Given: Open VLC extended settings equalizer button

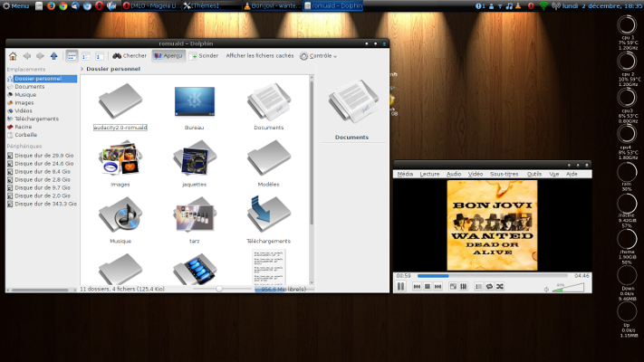Looking at the screenshot, I should point(463,287).
